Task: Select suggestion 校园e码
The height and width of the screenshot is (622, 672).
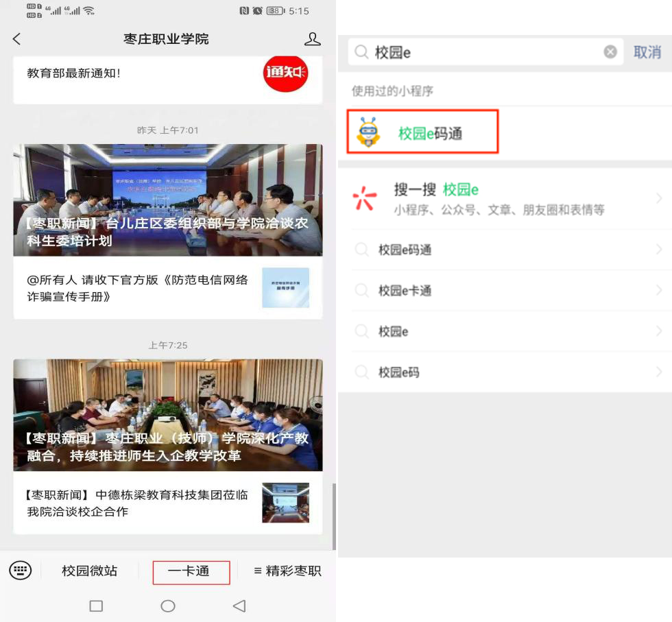Action: pyautogui.click(x=505, y=372)
